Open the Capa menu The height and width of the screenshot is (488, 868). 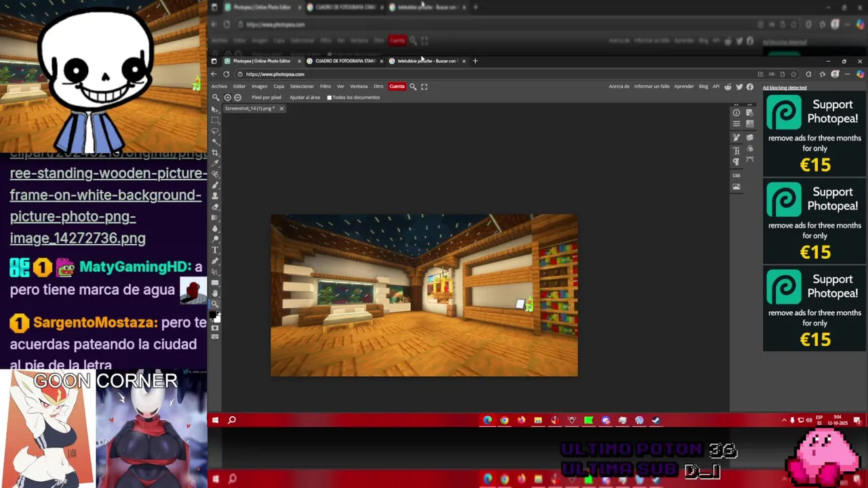(x=279, y=86)
